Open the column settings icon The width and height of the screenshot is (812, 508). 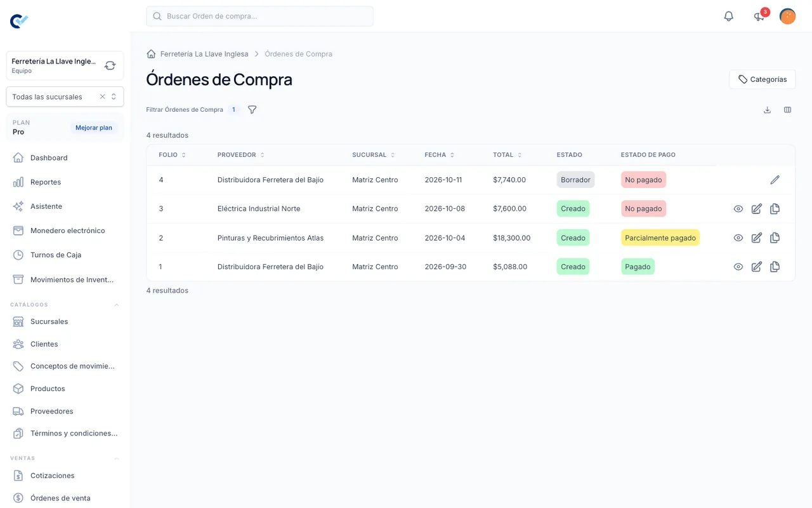tap(787, 110)
